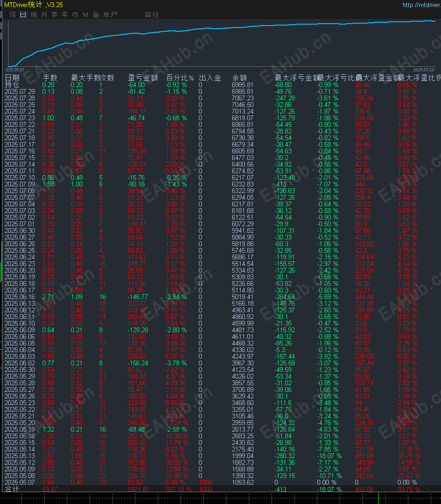Click the 路径 path button
The width and height of the screenshot is (441, 504).
click(152, 15)
